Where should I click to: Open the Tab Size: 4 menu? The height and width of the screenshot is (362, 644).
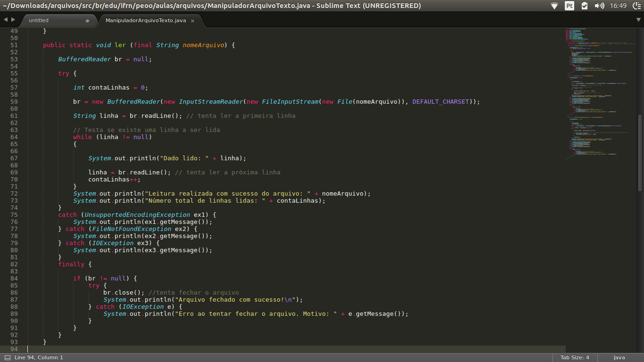(575, 357)
